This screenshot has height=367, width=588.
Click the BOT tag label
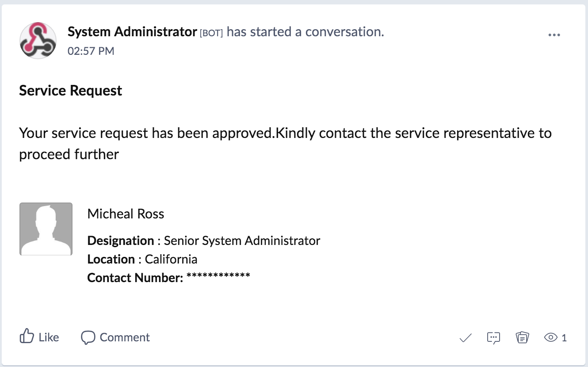click(x=211, y=33)
